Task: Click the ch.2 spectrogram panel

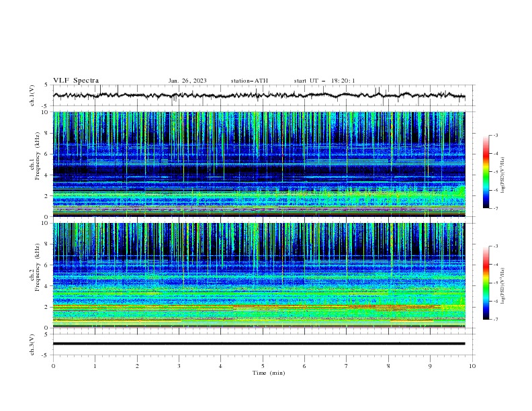Action: [x=259, y=275]
